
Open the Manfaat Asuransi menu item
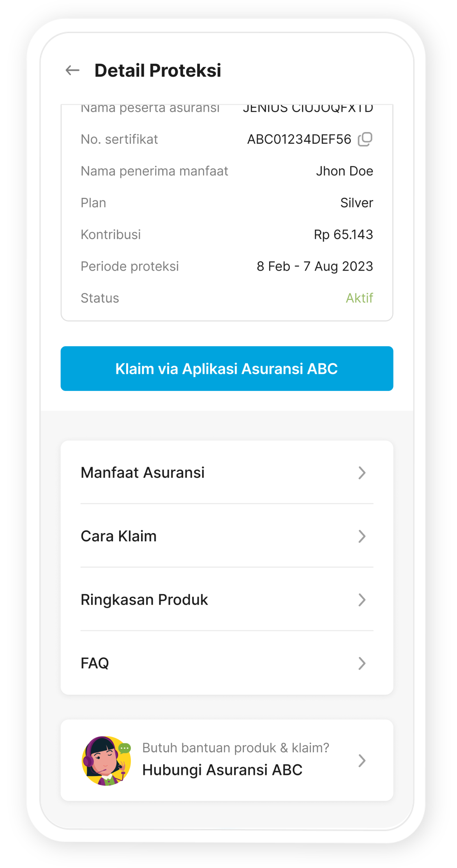pyautogui.click(x=227, y=473)
